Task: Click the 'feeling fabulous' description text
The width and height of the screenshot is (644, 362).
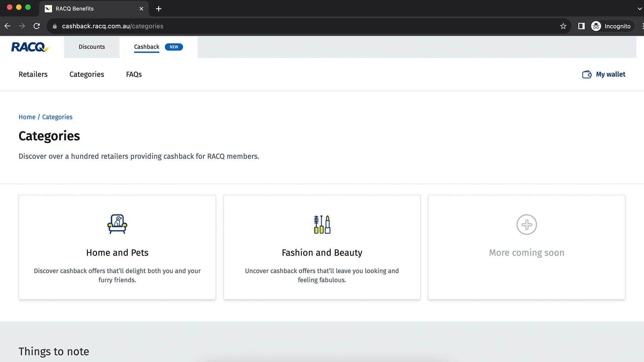Action: point(322,280)
